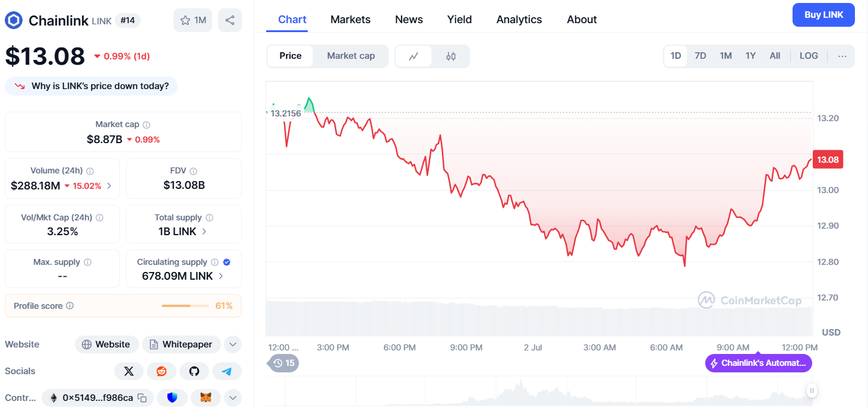Click the red 13.08 current price label on chart
Screen dimensions: 868x408
(828, 159)
